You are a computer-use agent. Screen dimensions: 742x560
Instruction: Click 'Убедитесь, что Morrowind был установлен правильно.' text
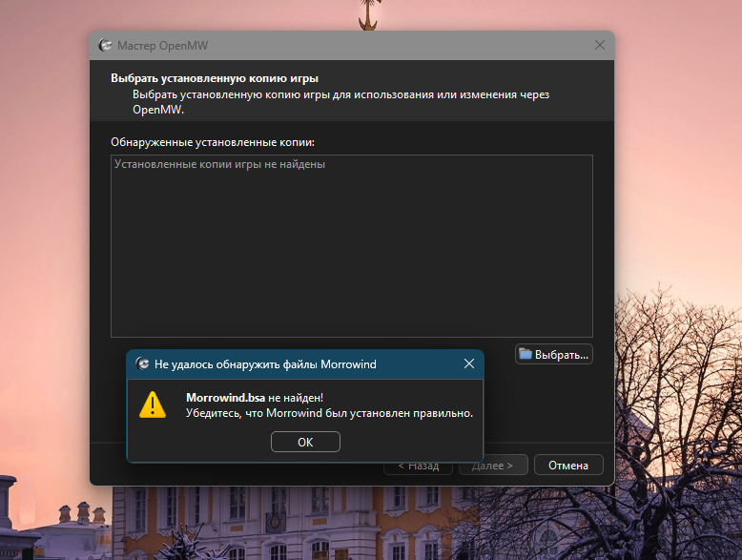329,413
